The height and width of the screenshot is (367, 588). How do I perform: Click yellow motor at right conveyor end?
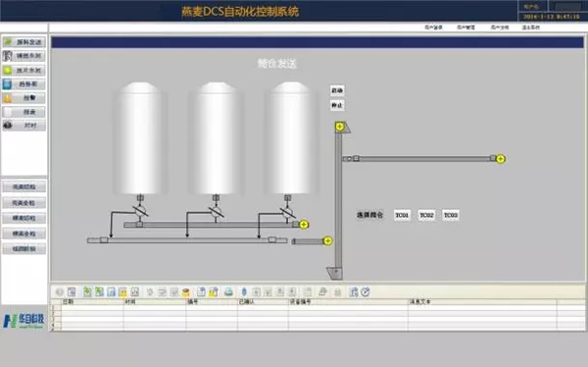click(x=500, y=159)
